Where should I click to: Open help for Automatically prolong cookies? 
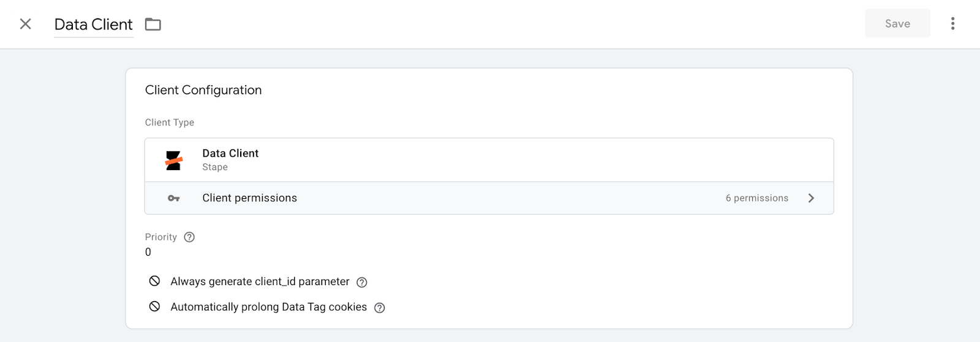click(380, 308)
